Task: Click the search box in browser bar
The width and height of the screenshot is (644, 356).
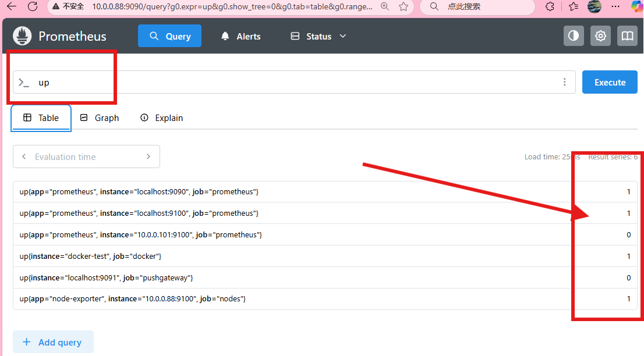Action: [477, 6]
